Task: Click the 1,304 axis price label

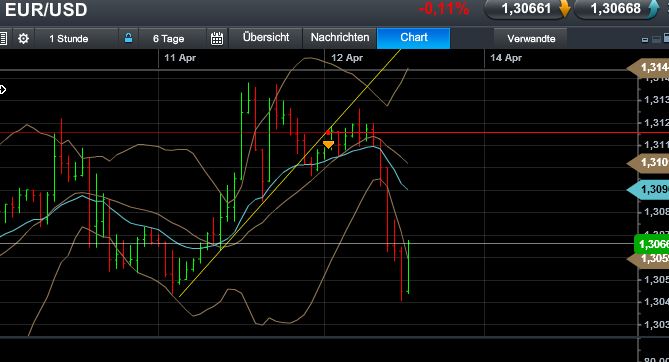Action: point(656,302)
